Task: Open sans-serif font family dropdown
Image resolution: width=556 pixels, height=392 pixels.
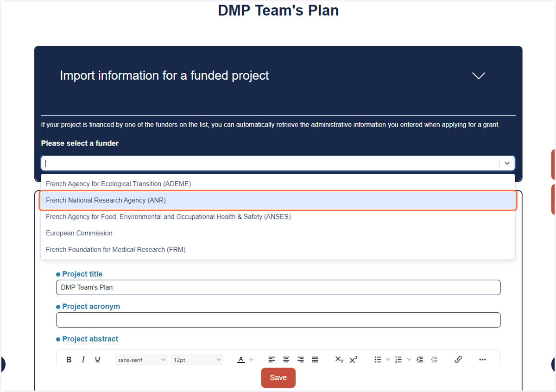Action: [x=141, y=360]
